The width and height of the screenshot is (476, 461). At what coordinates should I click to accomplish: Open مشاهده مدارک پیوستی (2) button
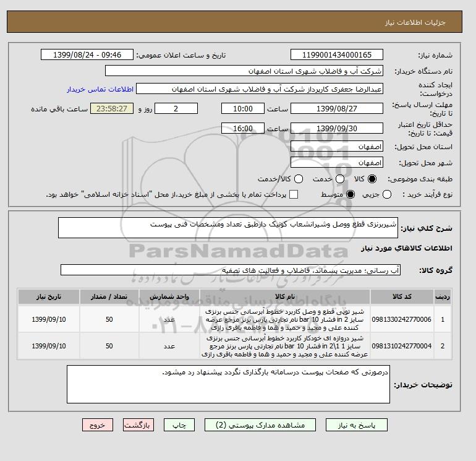pyautogui.click(x=260, y=425)
